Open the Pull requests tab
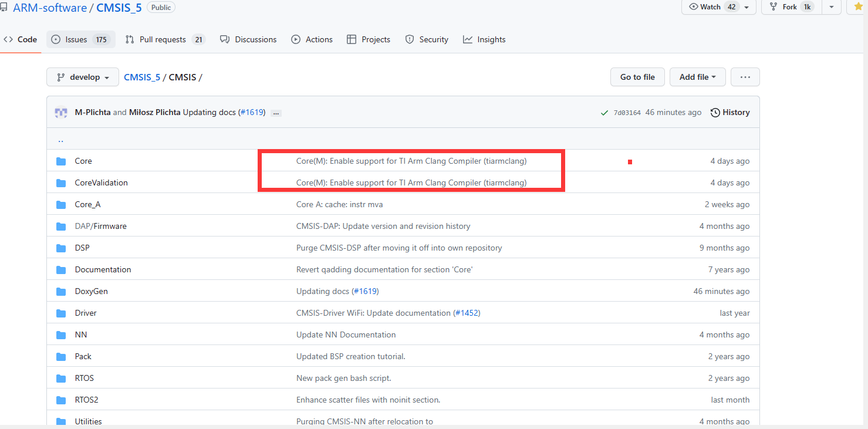This screenshot has height=429, width=868. click(165, 40)
